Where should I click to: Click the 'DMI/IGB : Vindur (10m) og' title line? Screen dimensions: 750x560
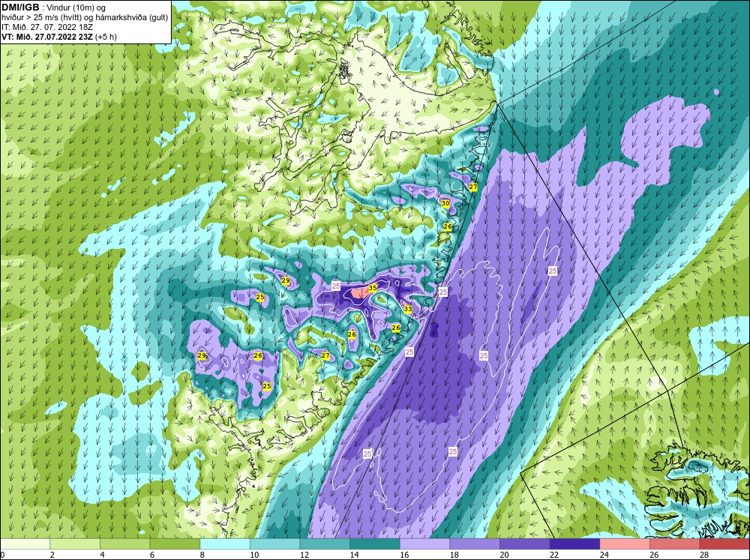tap(53, 7)
